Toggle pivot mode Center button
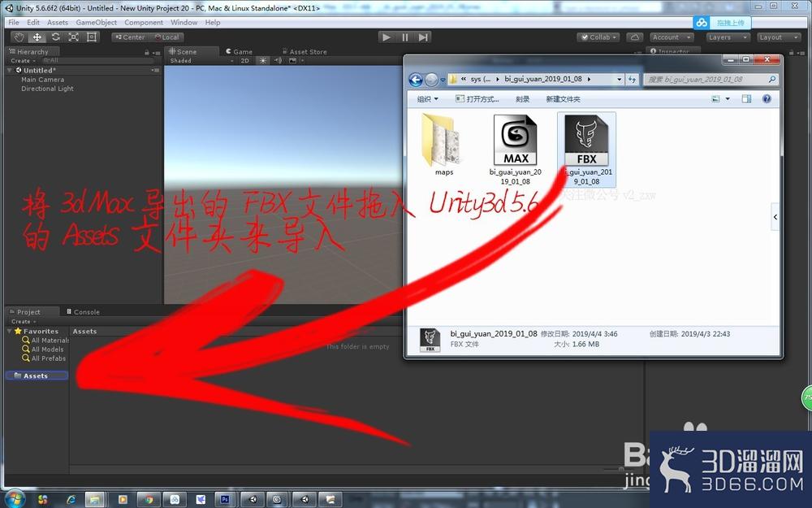Image resolution: width=812 pixels, height=508 pixels. tap(130, 37)
